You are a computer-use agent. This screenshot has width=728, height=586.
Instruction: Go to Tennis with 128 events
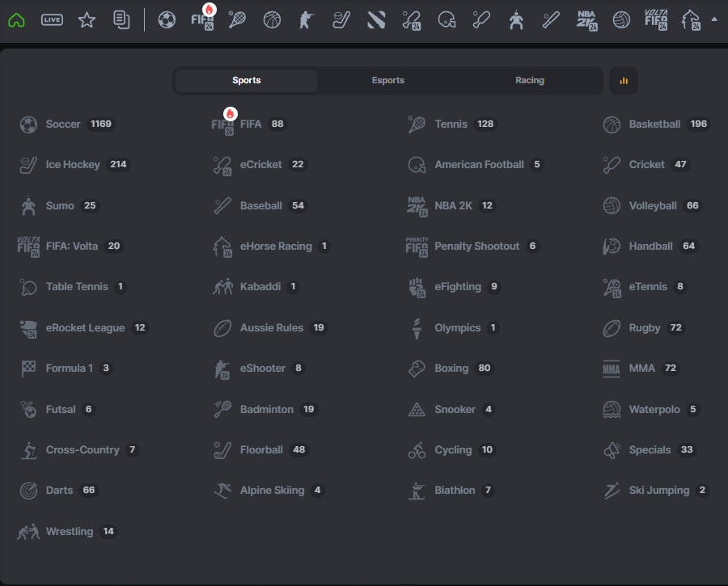coord(451,124)
